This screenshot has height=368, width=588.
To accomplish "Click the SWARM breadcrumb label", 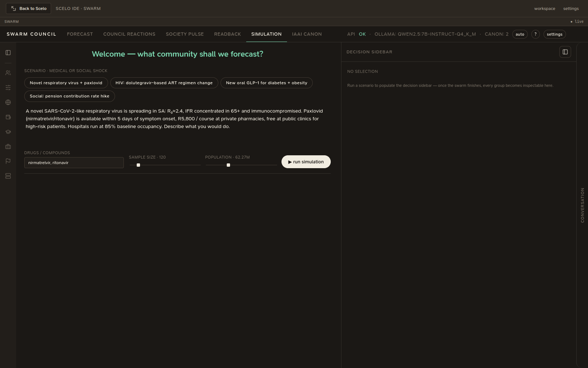I will (11, 22).
